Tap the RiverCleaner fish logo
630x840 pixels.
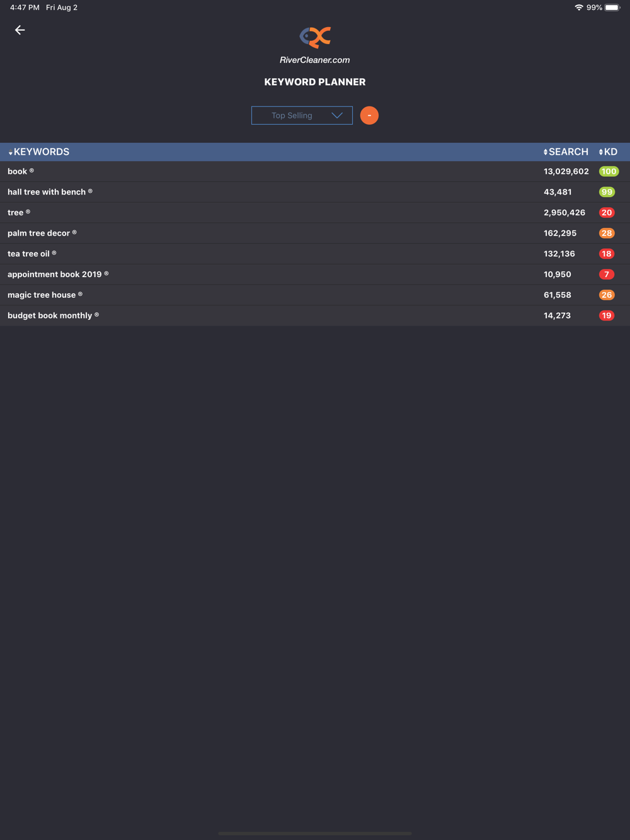click(315, 37)
